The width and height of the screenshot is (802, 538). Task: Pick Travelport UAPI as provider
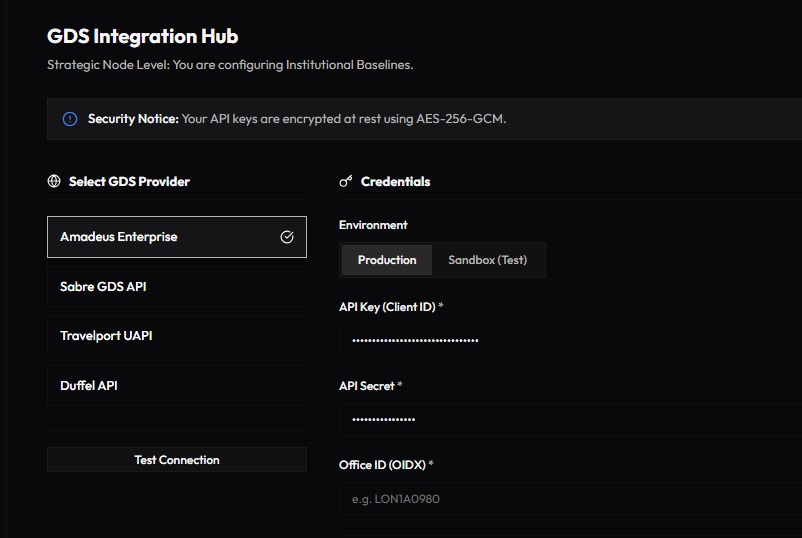point(177,336)
